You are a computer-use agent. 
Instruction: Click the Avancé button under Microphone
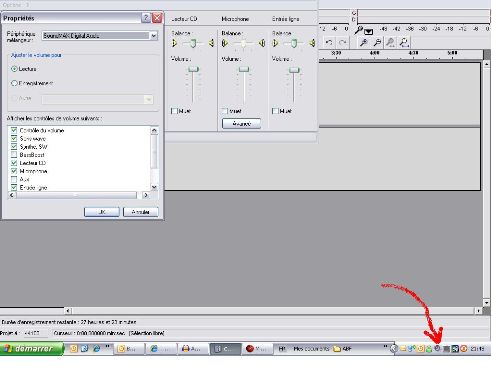(x=241, y=124)
